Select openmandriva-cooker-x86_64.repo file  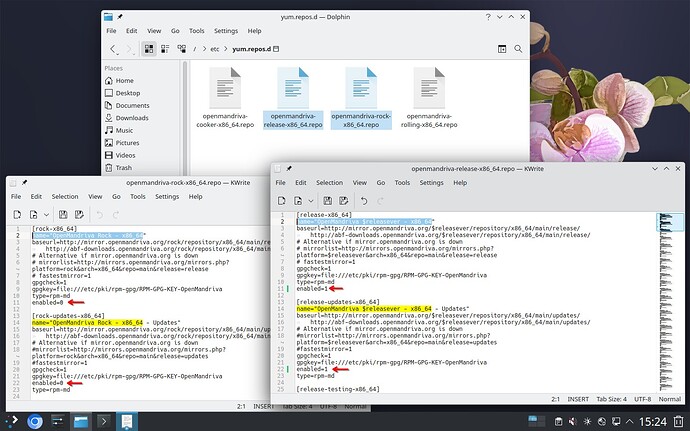tap(225, 97)
